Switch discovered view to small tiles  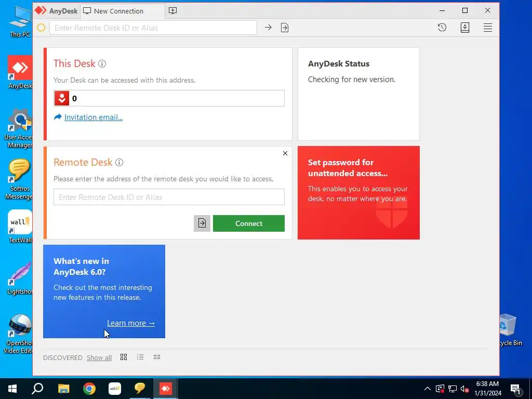tap(157, 357)
